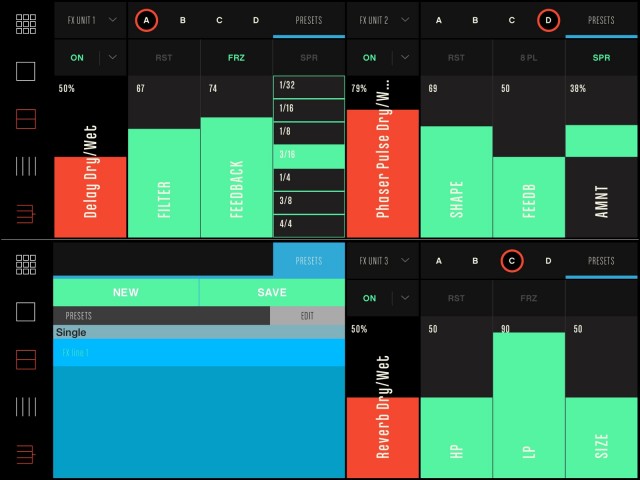Switch to the EDIT tab in presets panel
Viewport: 640px width, 480px height.
pyautogui.click(x=307, y=316)
